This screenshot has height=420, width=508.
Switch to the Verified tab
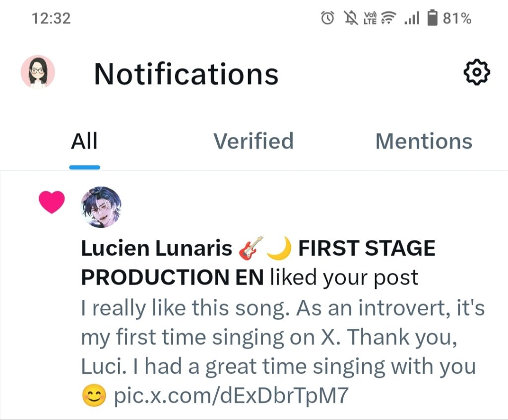point(254,141)
